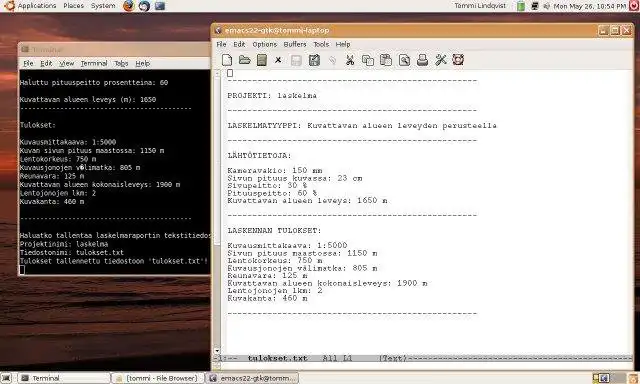Click 'Tiedostonimi: tulokset.txt' line in Terminal
640x384 pixels.
coord(71,252)
